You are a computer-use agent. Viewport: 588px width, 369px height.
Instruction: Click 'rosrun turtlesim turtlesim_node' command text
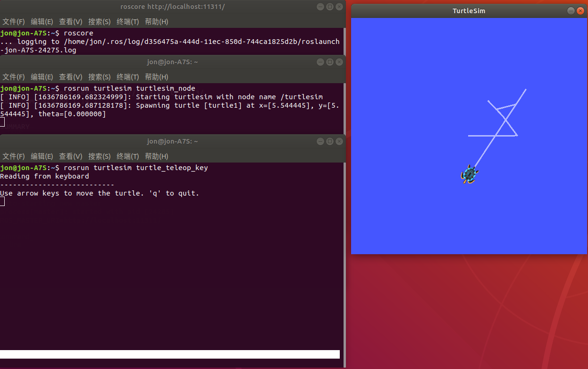coord(129,88)
